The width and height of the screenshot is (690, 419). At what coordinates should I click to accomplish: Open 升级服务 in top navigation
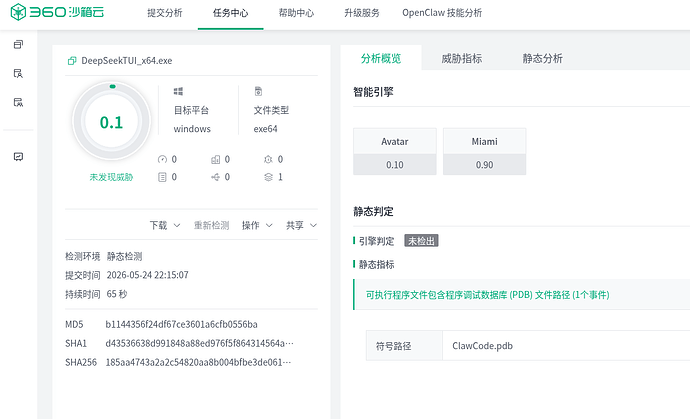[362, 13]
